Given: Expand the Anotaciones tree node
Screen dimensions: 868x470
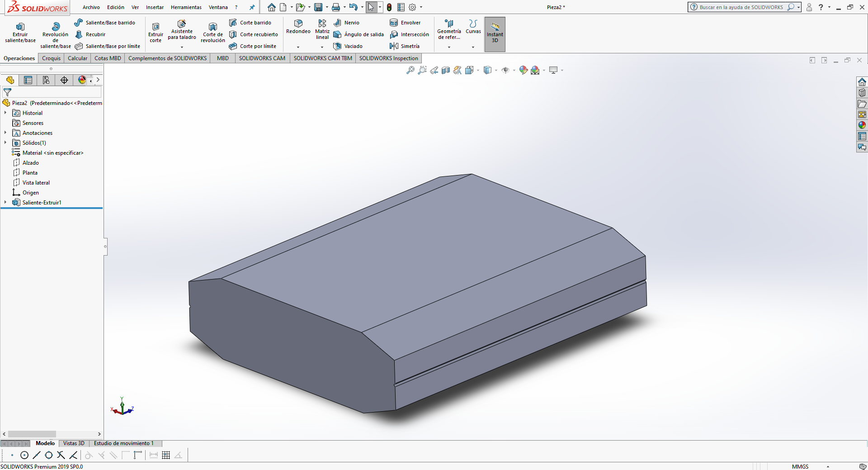Looking at the screenshot, I should (5, 133).
